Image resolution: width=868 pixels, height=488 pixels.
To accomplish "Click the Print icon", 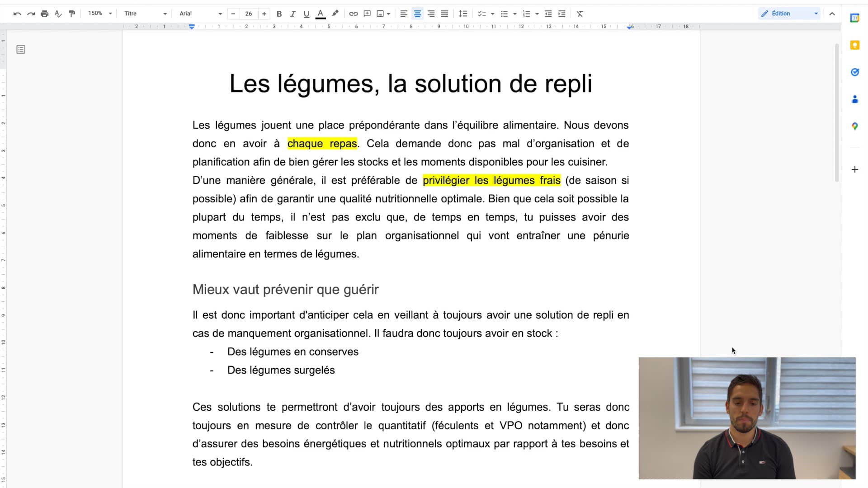I will coord(44,14).
